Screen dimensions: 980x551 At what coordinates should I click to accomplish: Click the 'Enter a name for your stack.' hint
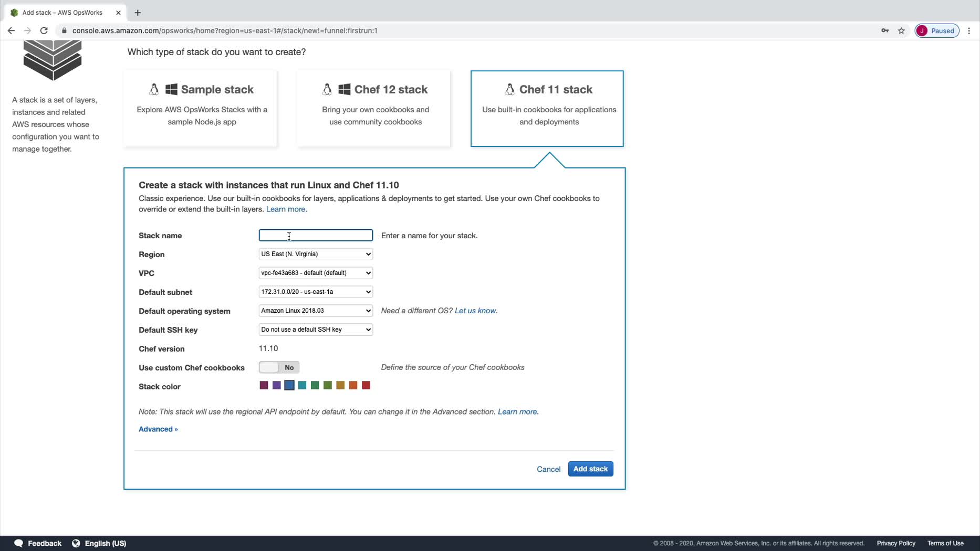point(429,236)
